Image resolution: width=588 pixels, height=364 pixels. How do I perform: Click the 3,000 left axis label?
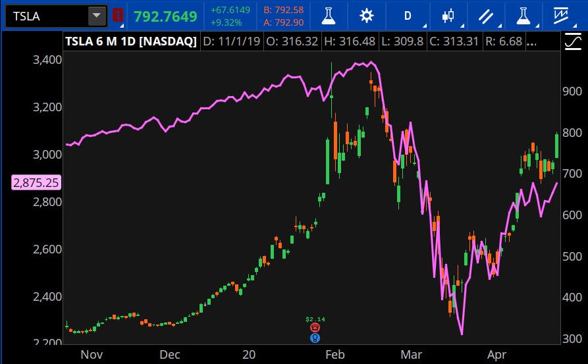(47, 155)
